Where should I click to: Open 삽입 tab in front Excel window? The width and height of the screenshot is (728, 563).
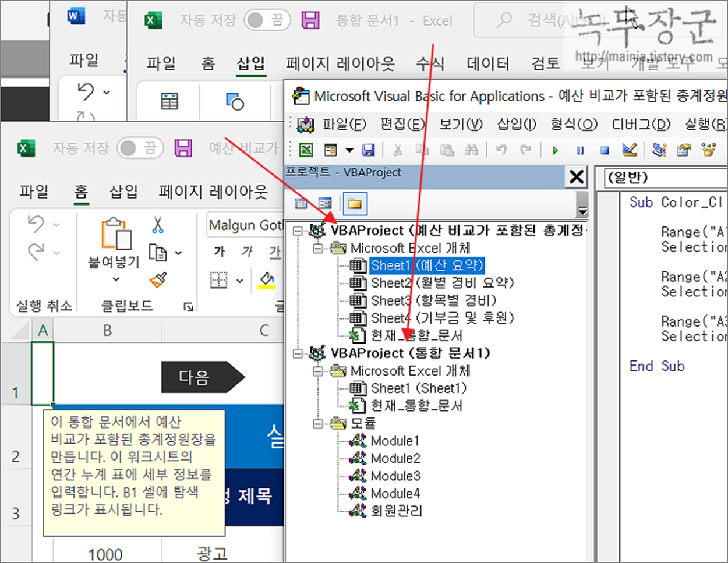[124, 191]
